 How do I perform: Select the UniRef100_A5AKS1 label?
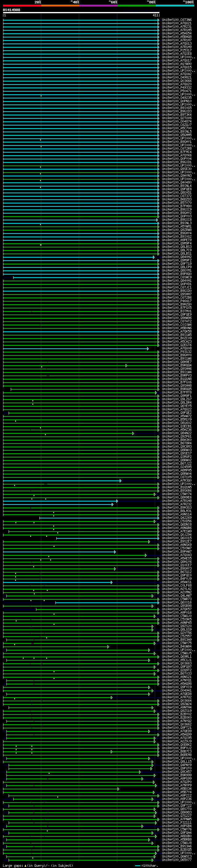pyautogui.click(x=177, y=582)
